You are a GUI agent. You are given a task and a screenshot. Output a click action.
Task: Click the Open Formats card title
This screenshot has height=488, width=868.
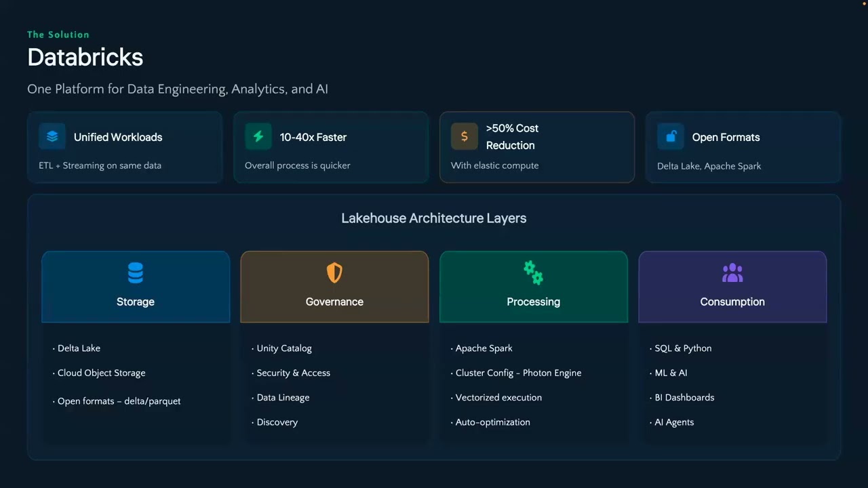click(726, 137)
